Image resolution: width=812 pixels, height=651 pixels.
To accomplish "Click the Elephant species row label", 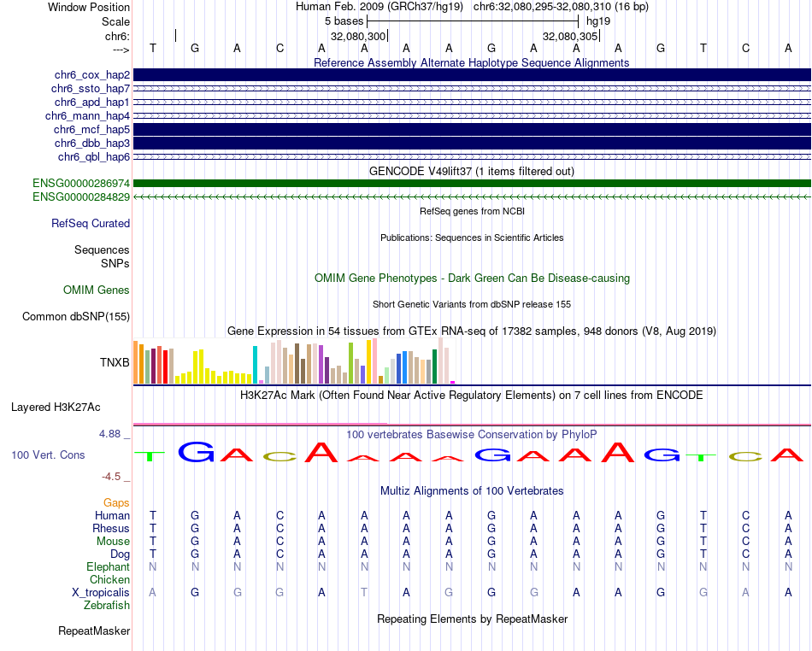I will point(108,567).
